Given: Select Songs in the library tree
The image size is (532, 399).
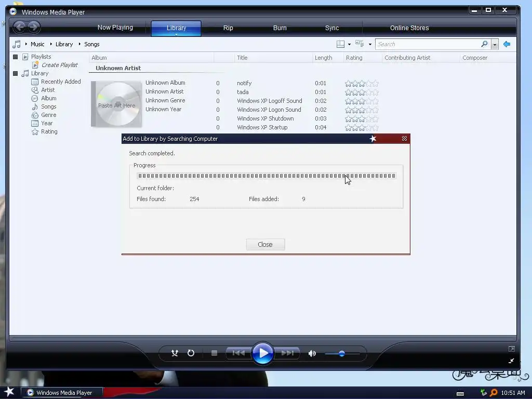Looking at the screenshot, I should (x=48, y=107).
